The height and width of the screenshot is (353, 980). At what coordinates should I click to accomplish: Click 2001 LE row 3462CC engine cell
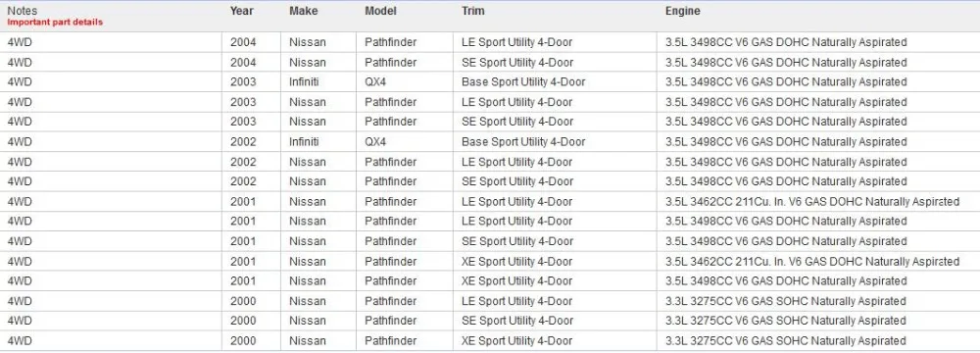(818, 202)
